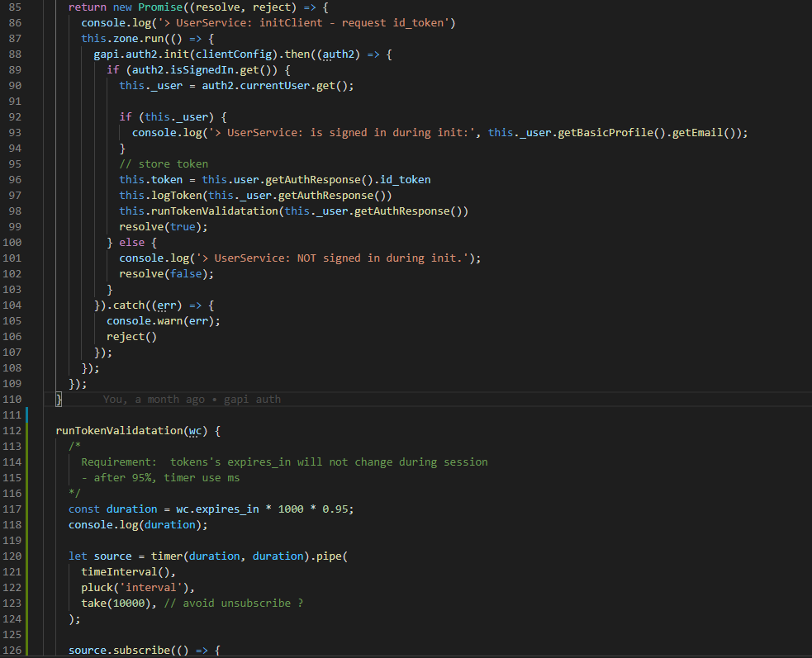Click "console.warn" on line 105
Viewport: 812px width, 658px height.
click(x=145, y=321)
